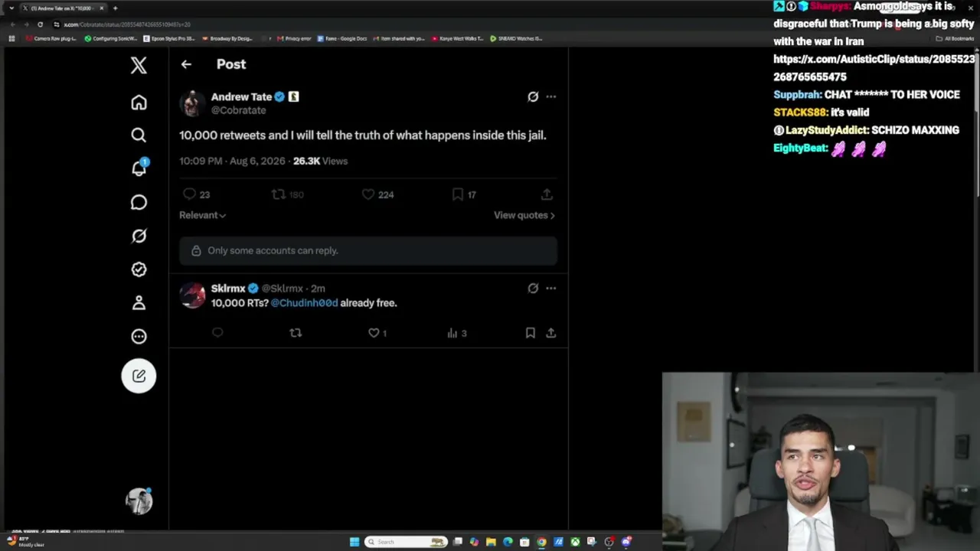
Task: Like Sklrmx's reply with 1 like
Action: click(x=377, y=333)
